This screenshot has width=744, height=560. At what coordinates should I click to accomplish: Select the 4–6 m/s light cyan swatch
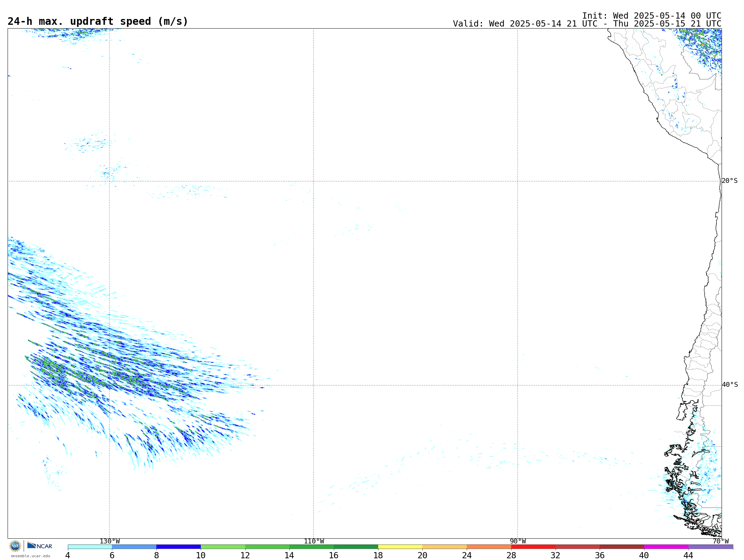coord(90,547)
